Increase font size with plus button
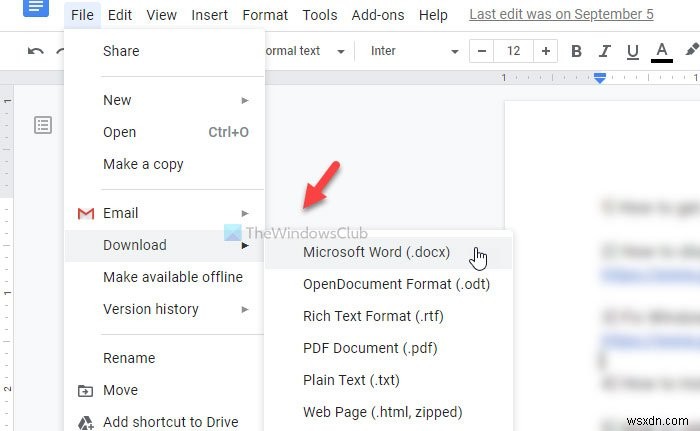 click(x=545, y=51)
